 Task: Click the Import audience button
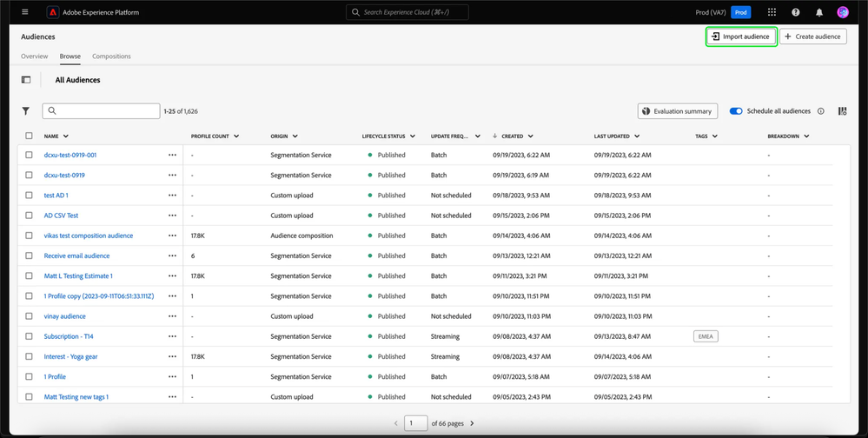click(x=739, y=36)
